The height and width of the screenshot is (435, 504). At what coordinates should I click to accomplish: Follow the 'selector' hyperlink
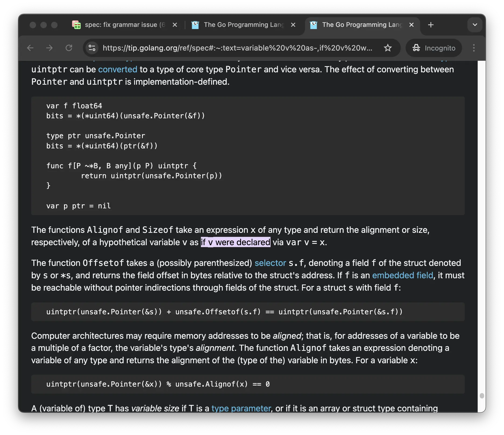point(270,263)
